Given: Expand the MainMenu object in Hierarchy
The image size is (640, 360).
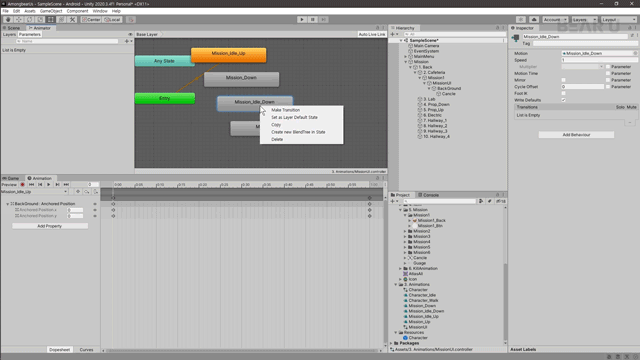Looking at the screenshot, I should point(406,57).
